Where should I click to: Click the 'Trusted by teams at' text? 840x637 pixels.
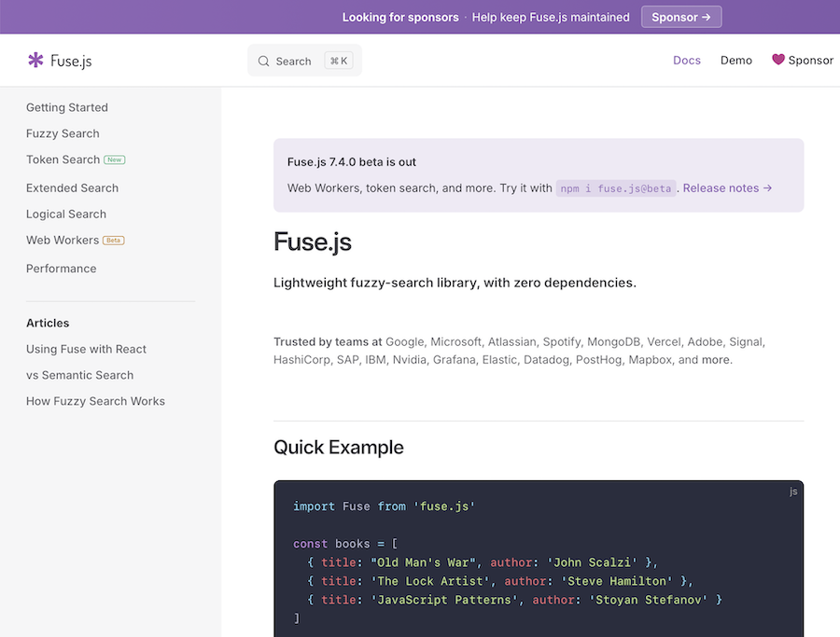click(328, 342)
